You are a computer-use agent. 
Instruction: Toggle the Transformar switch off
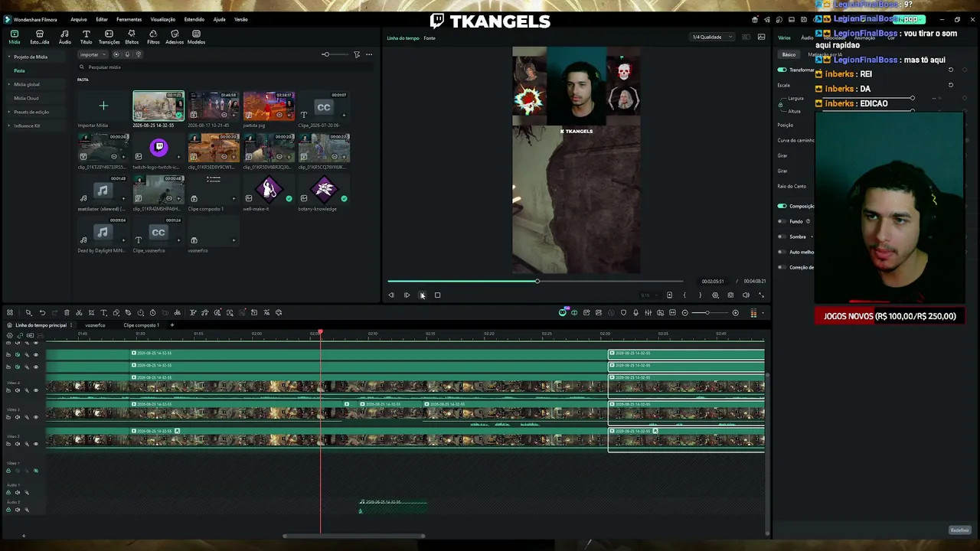(782, 70)
